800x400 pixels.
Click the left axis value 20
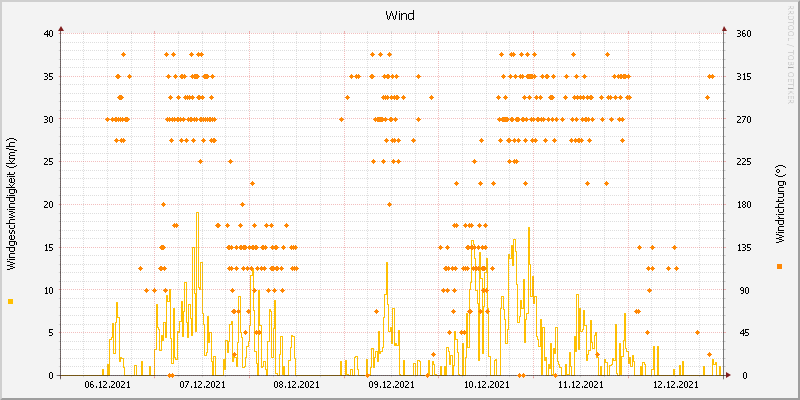pyautogui.click(x=48, y=205)
